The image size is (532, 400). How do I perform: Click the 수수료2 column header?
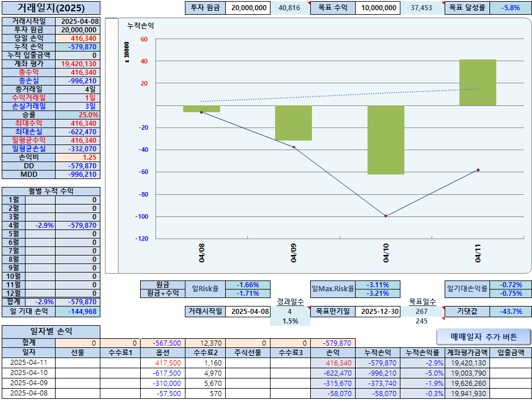tap(205, 352)
